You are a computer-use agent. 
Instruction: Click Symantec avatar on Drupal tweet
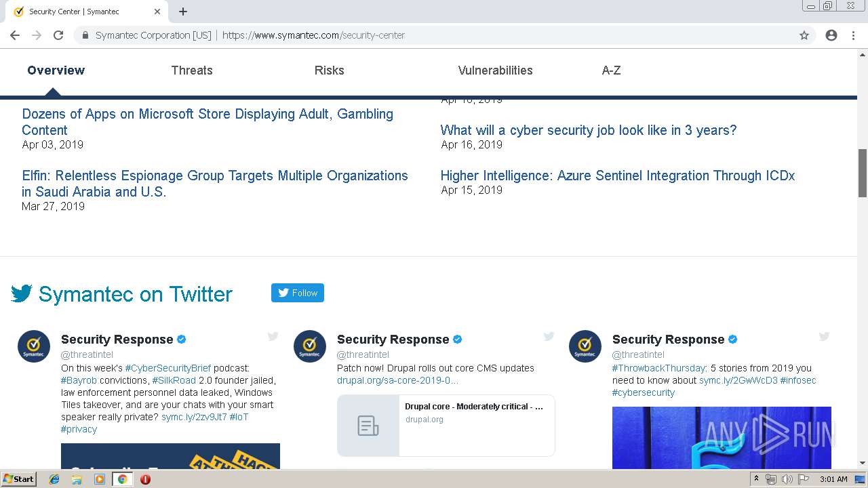(x=310, y=346)
